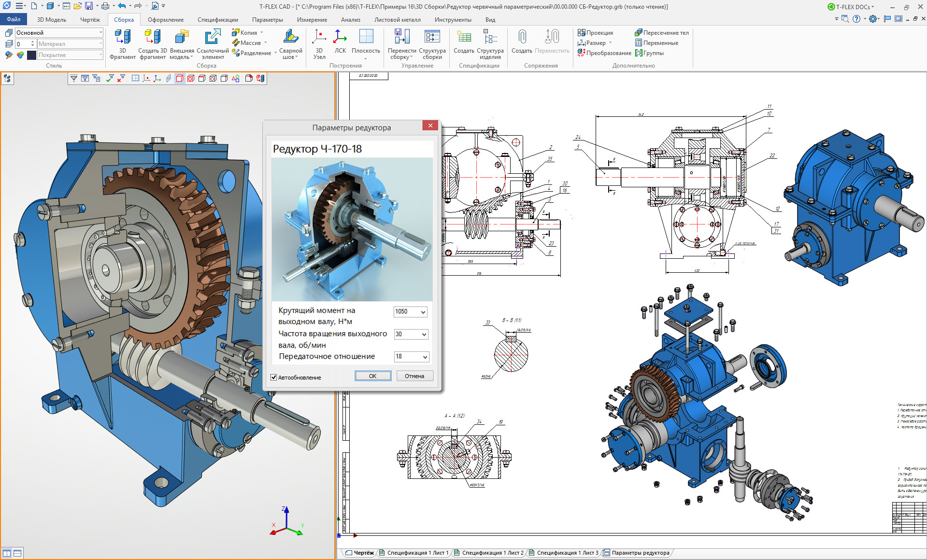Screen dimensions: 927x560
Task: Open the Основной style dropdown
Action: click(x=100, y=32)
